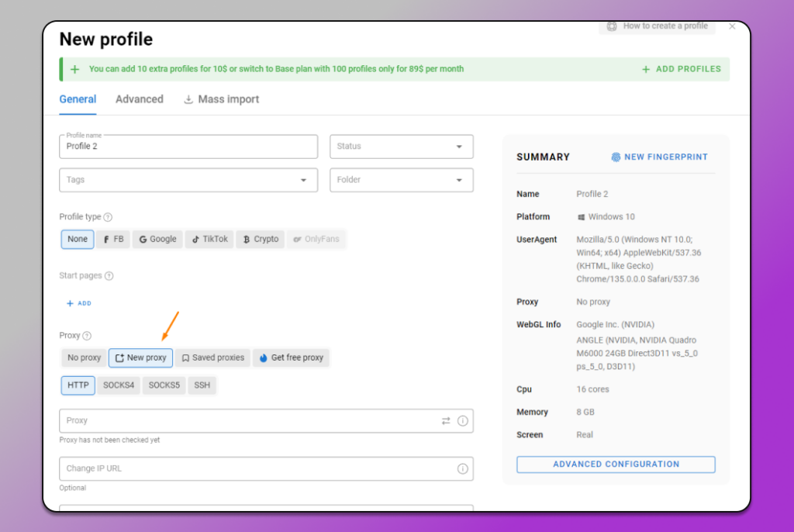
Task: Expand the Tags dropdown
Action: (x=188, y=179)
